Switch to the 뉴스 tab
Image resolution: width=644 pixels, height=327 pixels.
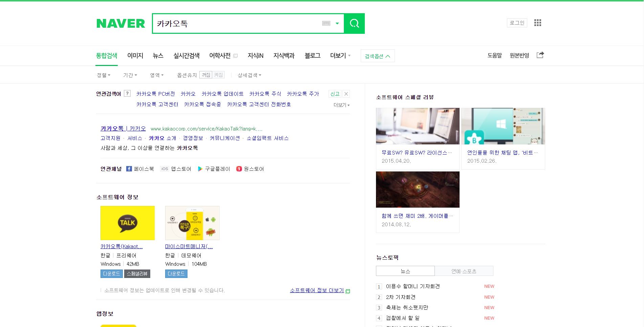pos(158,55)
